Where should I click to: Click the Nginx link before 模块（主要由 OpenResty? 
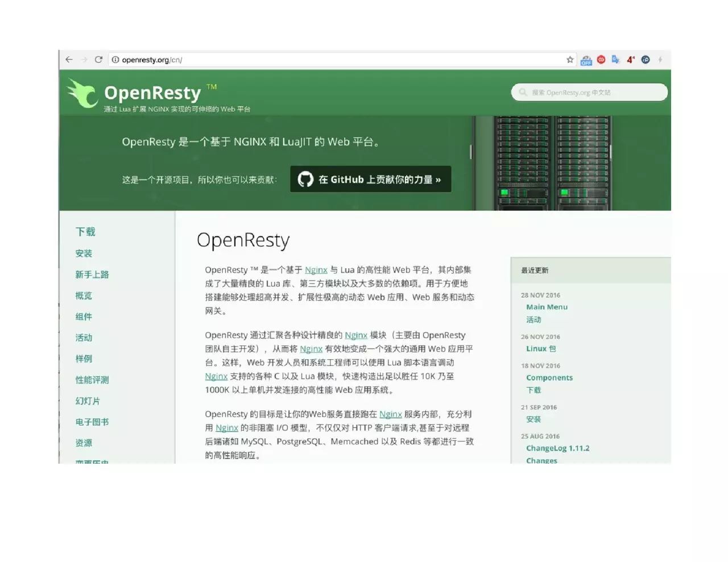[356, 335]
